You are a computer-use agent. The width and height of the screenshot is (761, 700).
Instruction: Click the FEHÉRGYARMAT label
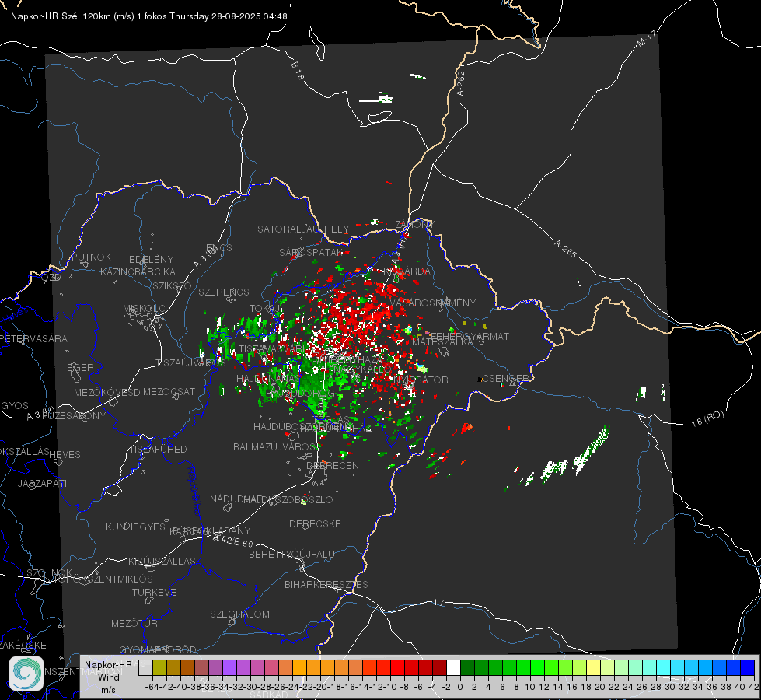[x=470, y=336]
